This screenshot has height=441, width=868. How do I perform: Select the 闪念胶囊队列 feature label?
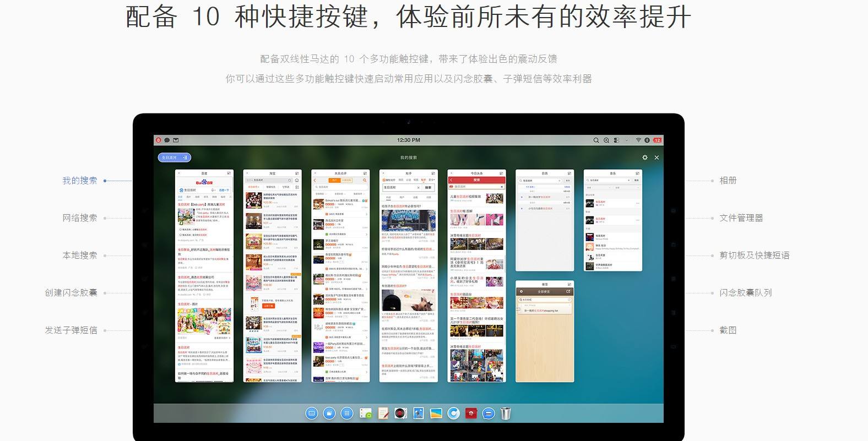tap(746, 293)
